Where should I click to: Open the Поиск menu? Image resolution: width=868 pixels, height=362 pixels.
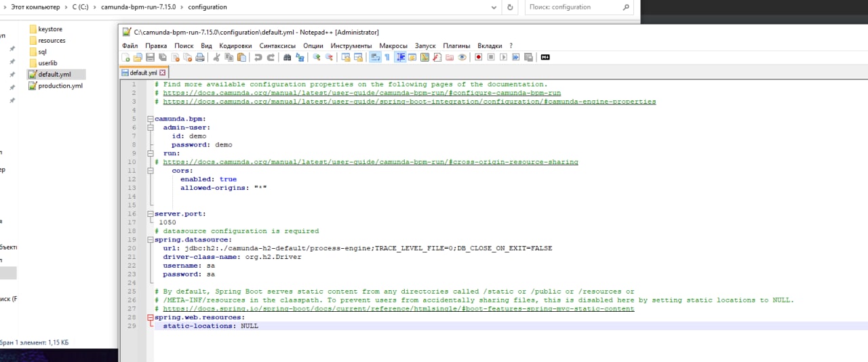(x=184, y=45)
